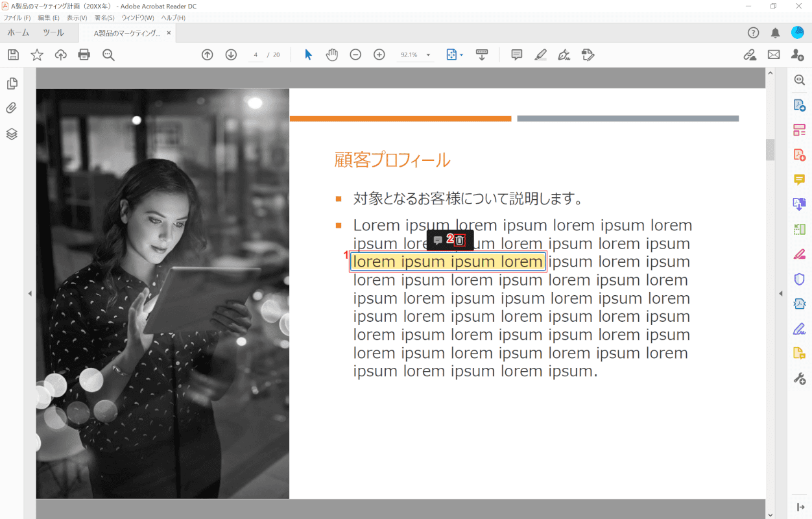The width and height of the screenshot is (812, 519).
Task: Open the Protect shield tool
Action: click(800, 279)
